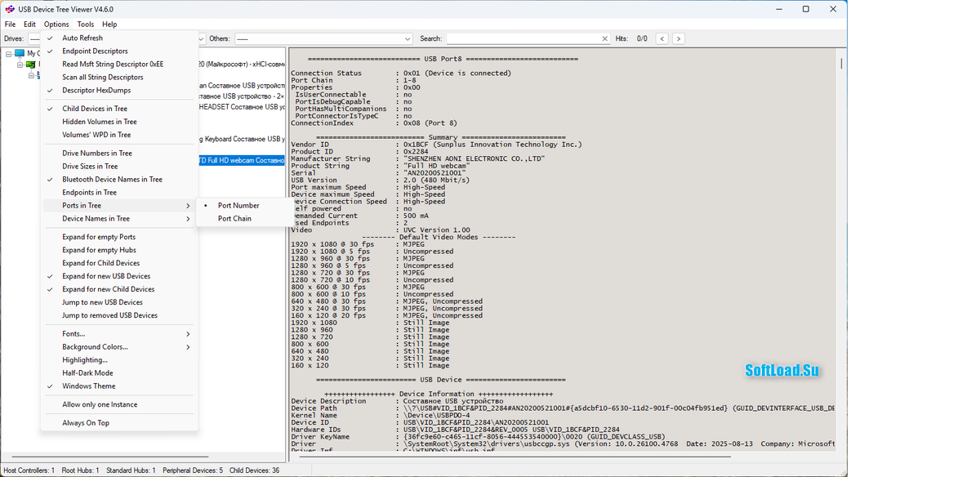Enable Expand for empty Hubs
The height and width of the screenshot is (477, 980).
click(119, 250)
